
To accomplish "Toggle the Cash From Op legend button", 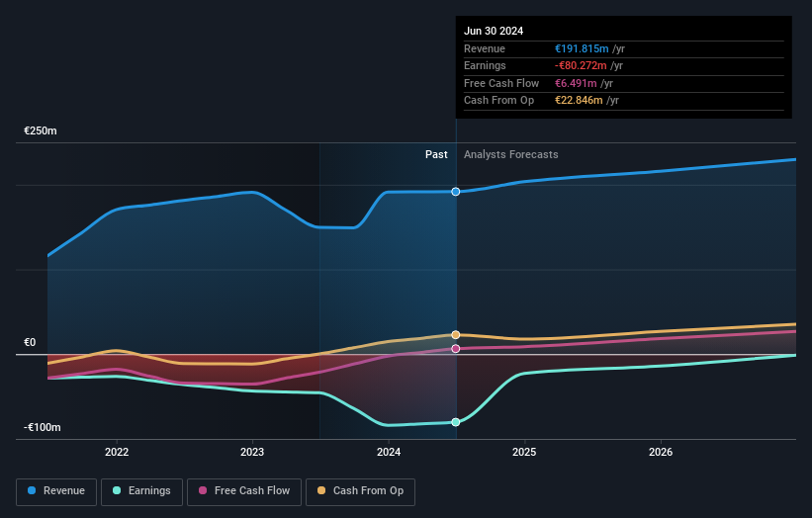I will (x=360, y=491).
